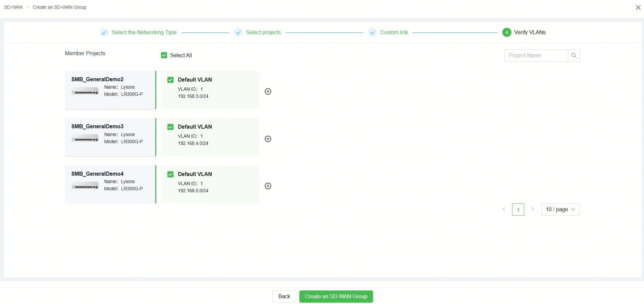
Task: Toggle Default VLAN checkbox for 192.168.4.0/24
Action: 170,127
